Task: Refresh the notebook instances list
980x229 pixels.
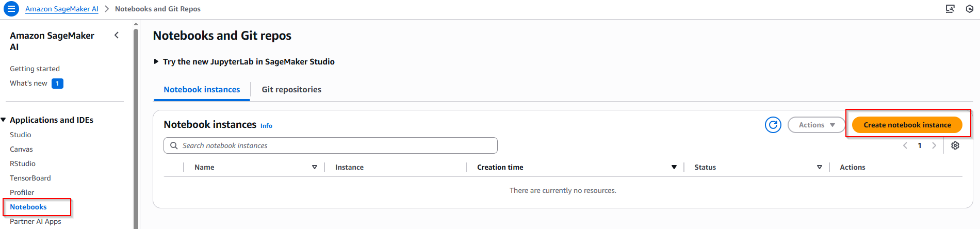Action: coord(773,125)
